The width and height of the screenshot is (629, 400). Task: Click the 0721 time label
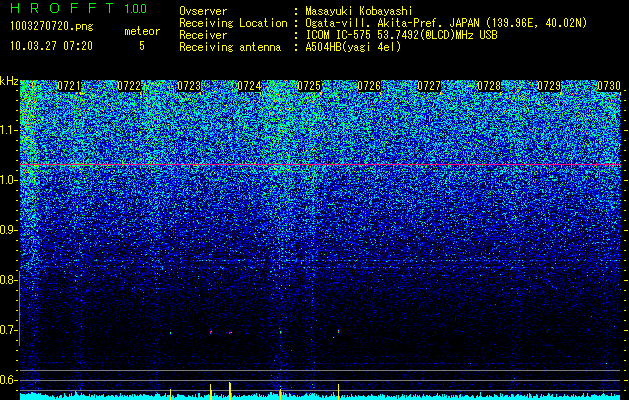69,86
